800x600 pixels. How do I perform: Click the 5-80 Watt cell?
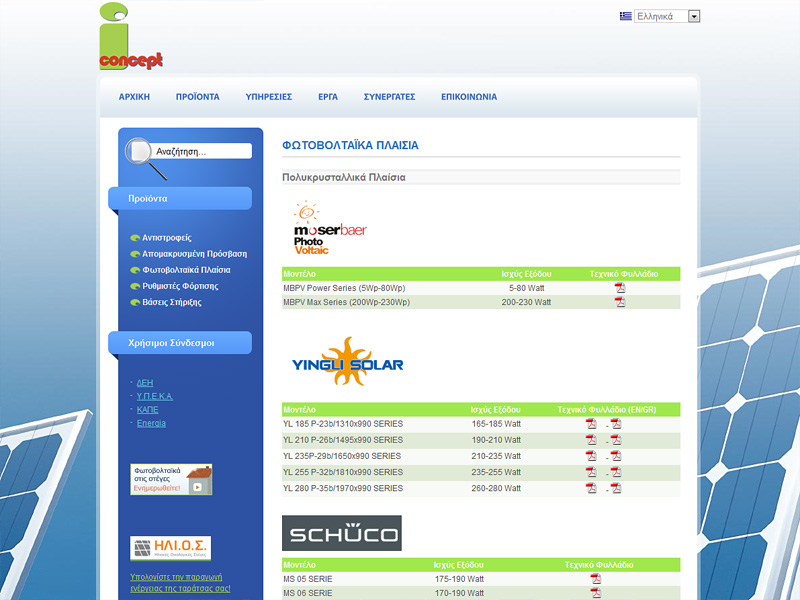[527, 288]
